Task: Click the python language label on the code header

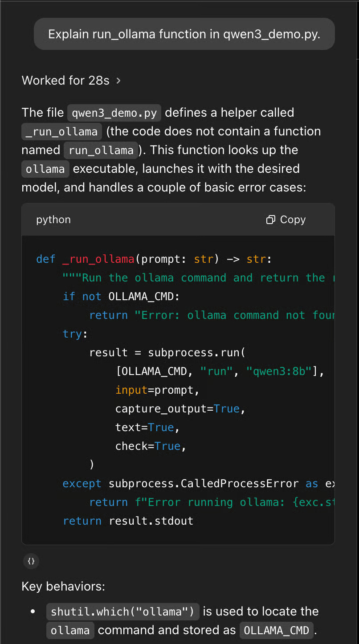Action: pos(53,219)
